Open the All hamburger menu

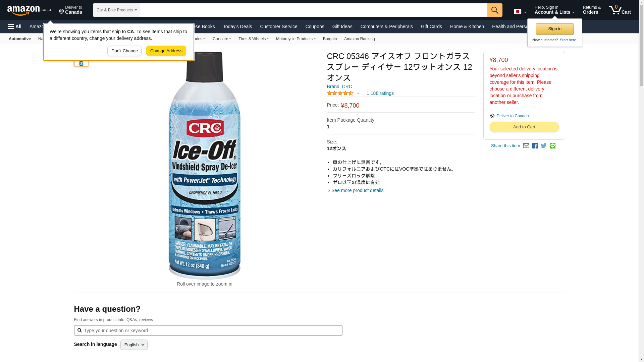[x=15, y=26]
